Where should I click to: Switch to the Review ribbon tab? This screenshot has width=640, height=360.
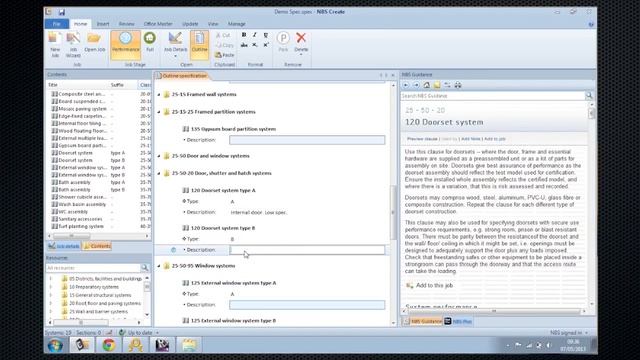127,24
